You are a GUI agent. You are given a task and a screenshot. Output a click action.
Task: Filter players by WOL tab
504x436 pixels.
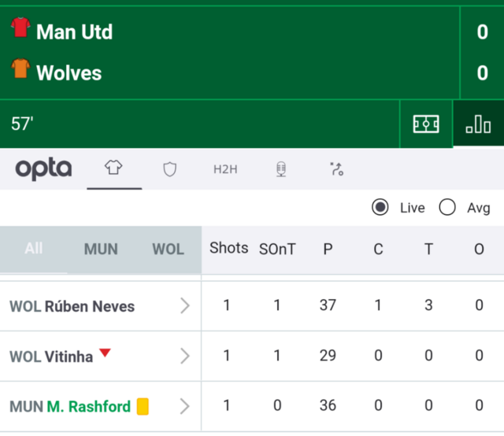168,249
